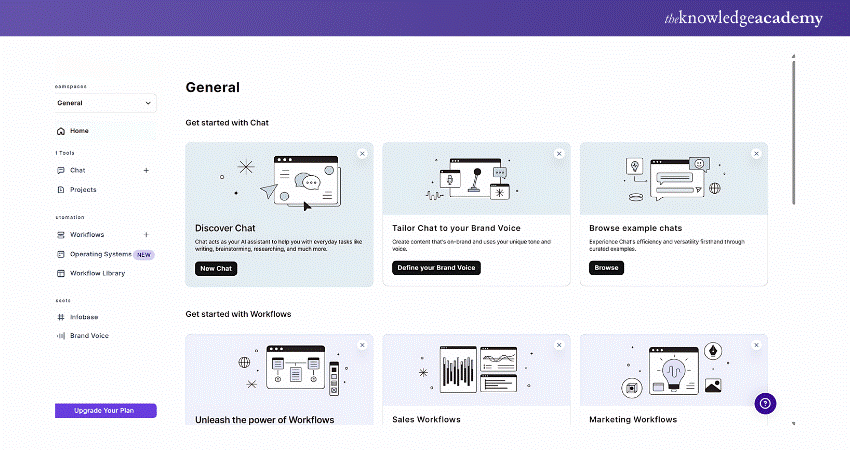Click the Workflow Library icon
The height and width of the screenshot is (450, 850).
click(61, 273)
